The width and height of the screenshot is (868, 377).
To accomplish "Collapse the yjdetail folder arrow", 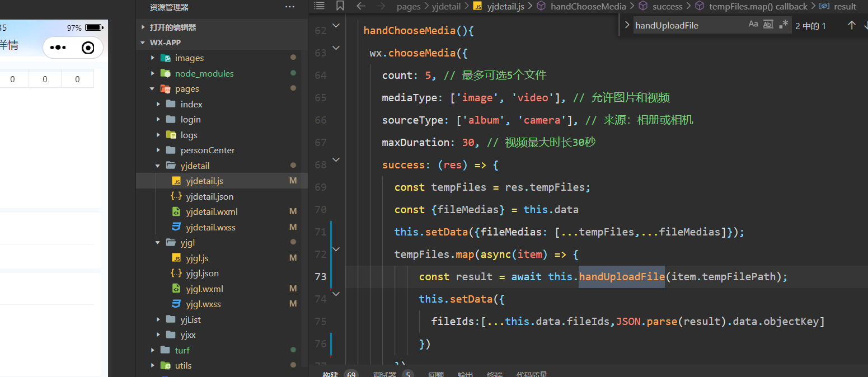I will (158, 166).
